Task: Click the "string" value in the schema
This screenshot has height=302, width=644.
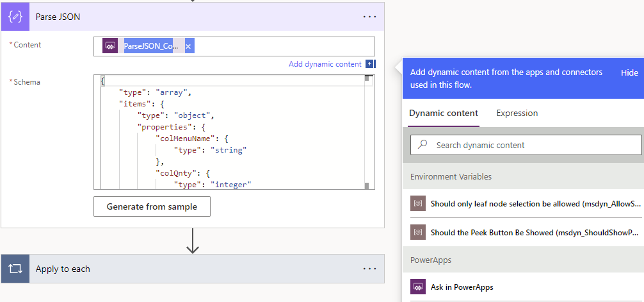Action: click(x=229, y=150)
